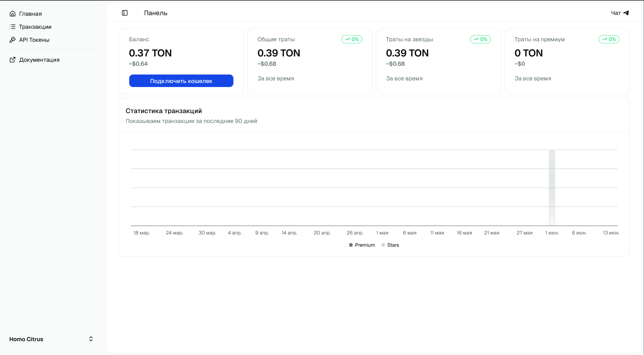The height and width of the screenshot is (355, 644).
Task: Click the 6 июн. axis label
Action: (580, 233)
